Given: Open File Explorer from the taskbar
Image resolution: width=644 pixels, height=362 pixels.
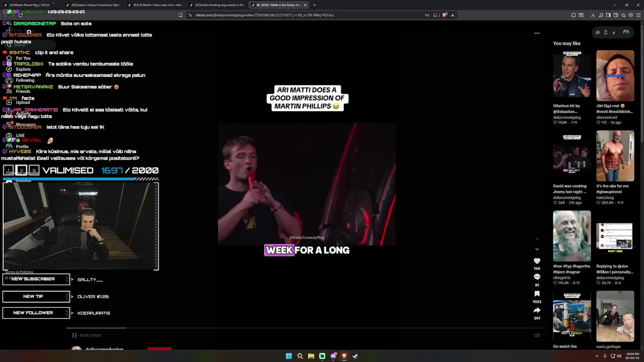Looking at the screenshot, I should click(x=311, y=356).
